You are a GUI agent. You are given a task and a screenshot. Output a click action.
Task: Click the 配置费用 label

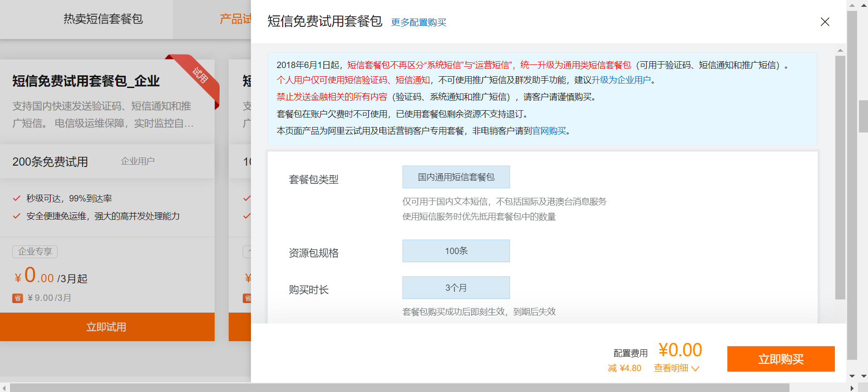(631, 353)
